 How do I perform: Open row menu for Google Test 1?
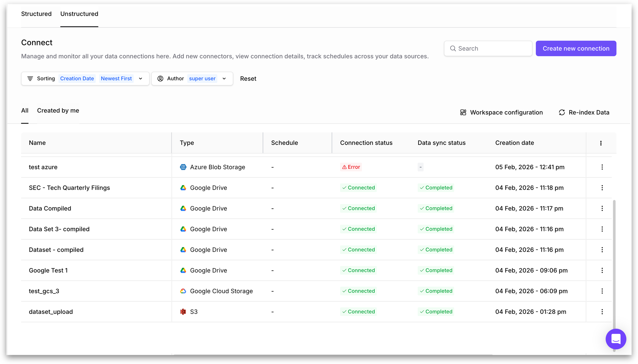pyautogui.click(x=602, y=271)
